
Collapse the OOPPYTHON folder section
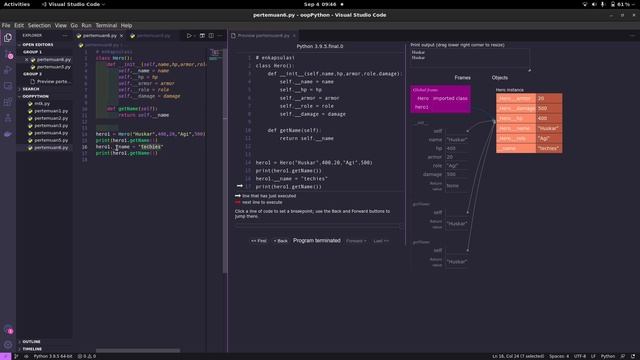pos(35,96)
